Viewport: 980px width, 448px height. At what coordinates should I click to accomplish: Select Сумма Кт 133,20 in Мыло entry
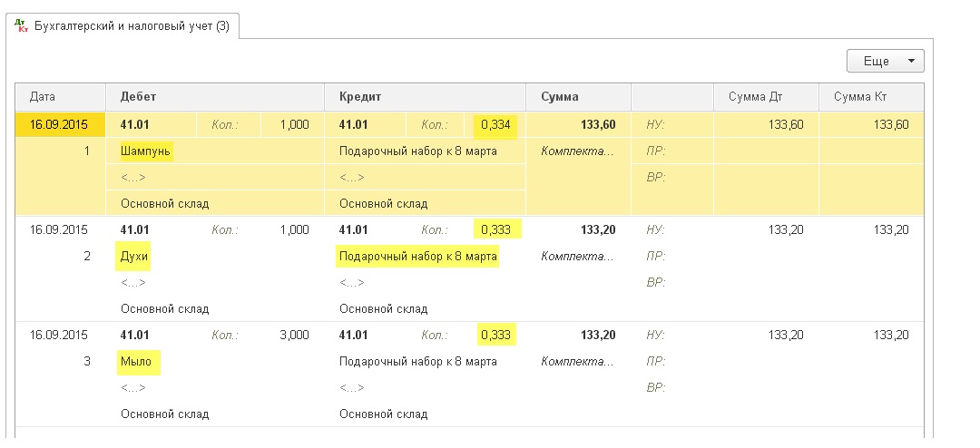coord(871,335)
